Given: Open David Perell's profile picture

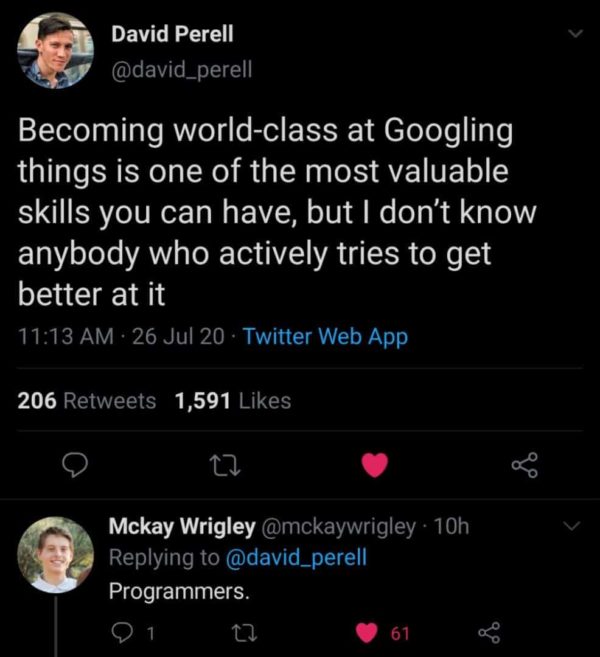Looking at the screenshot, I should 55,51.
